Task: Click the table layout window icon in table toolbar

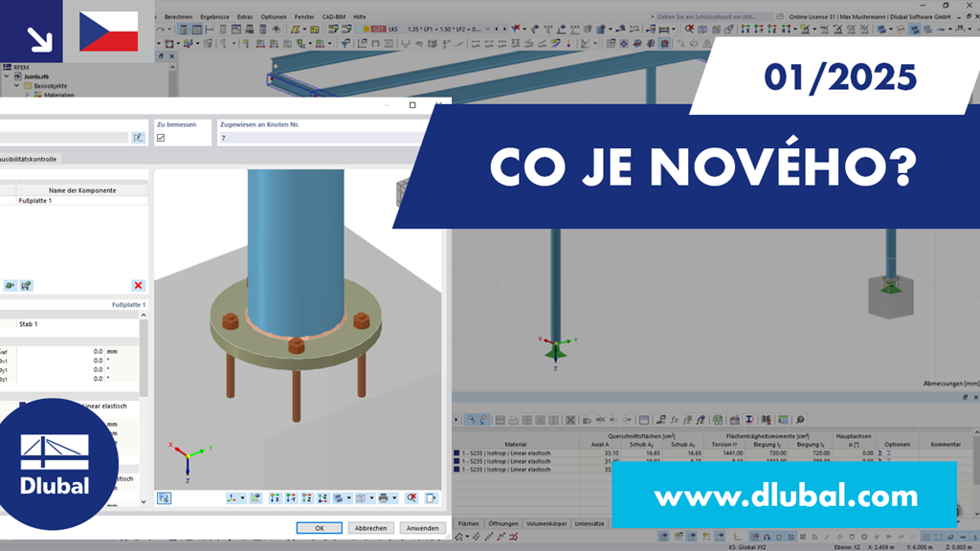Action: (644, 420)
